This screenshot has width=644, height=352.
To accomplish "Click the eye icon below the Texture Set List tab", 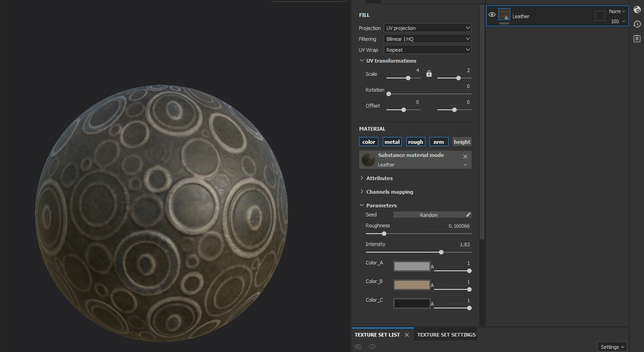I will [x=358, y=346].
